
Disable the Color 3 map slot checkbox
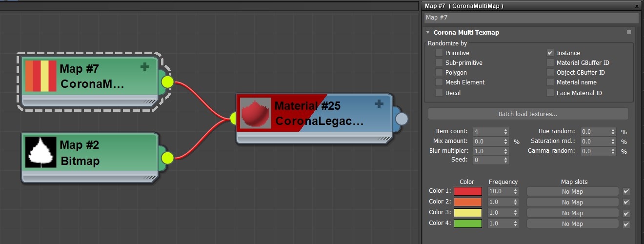[x=626, y=214]
